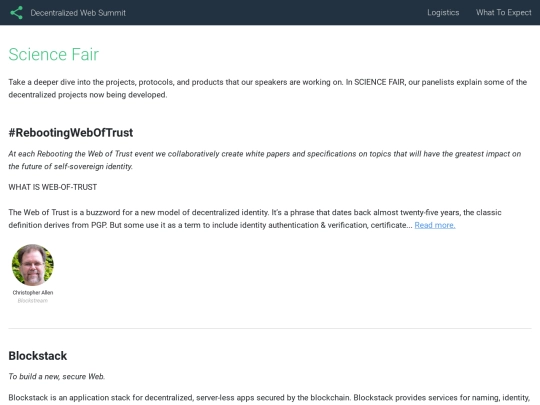Click the Web of Trust buzzword paragraph
This screenshot has height=405, width=540.
pos(255,219)
